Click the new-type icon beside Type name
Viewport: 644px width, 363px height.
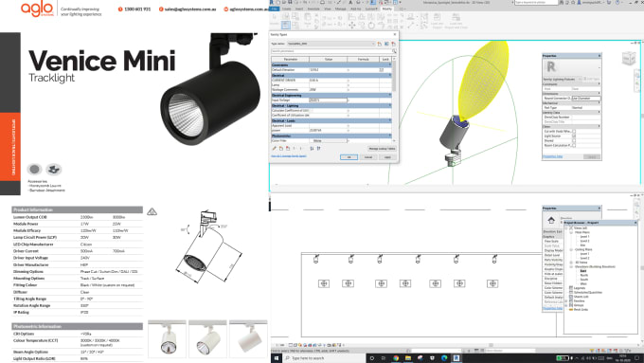[x=380, y=44]
